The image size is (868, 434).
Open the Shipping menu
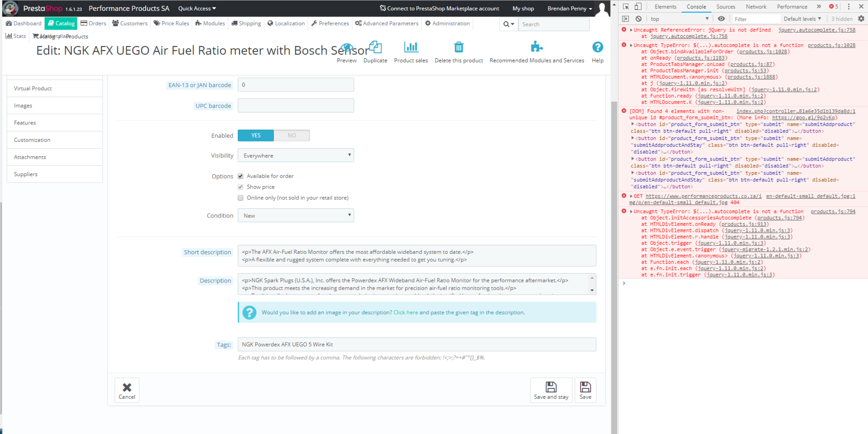click(x=246, y=23)
